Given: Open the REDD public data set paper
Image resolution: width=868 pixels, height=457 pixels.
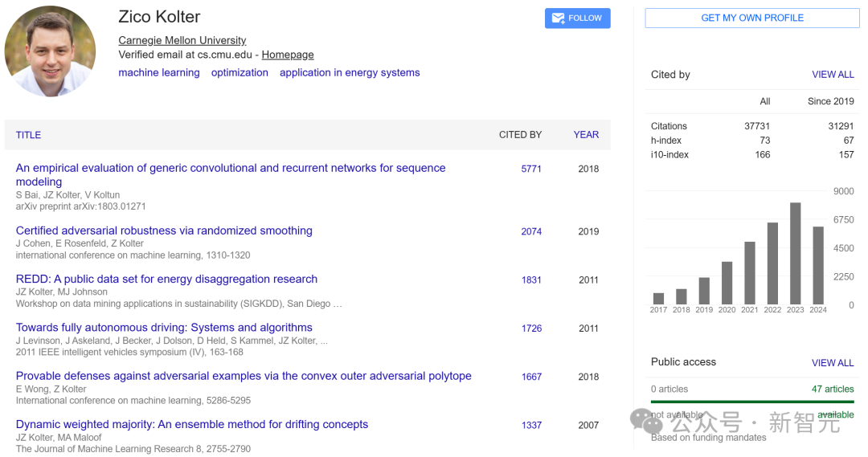Looking at the screenshot, I should (166, 280).
